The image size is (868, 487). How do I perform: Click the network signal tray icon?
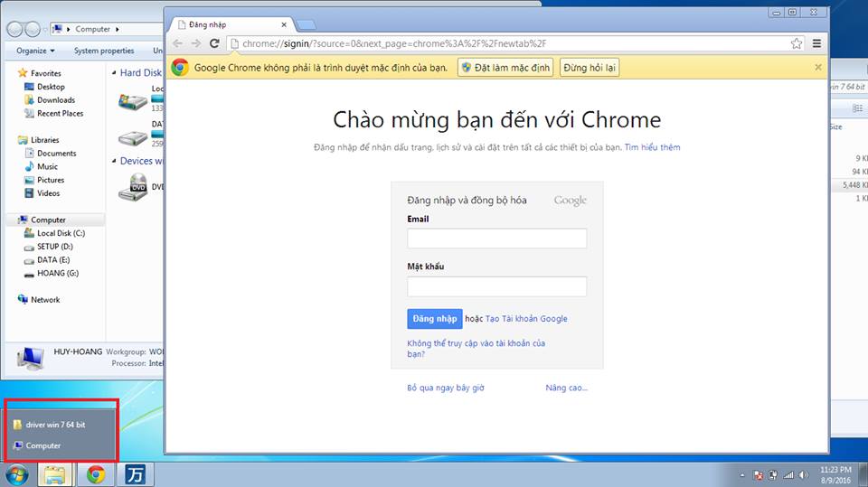coord(788,475)
